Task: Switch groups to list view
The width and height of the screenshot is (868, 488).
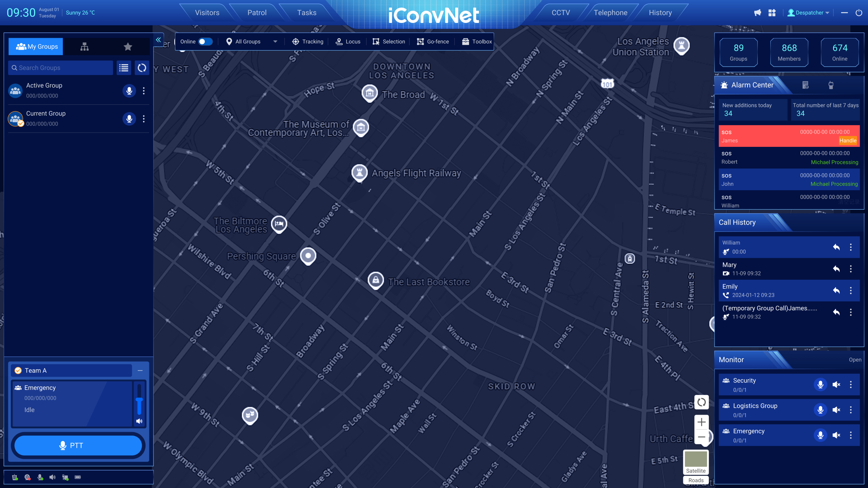Action: click(x=124, y=68)
